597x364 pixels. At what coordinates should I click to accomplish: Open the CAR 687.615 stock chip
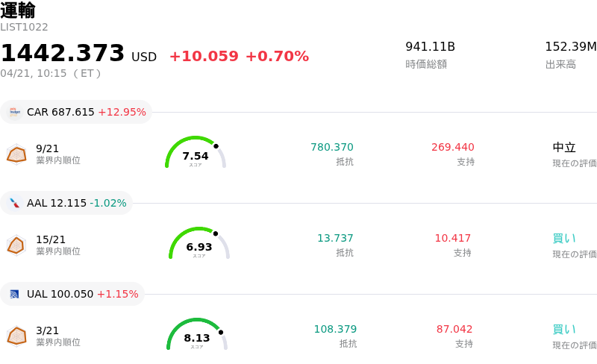[x=77, y=112]
